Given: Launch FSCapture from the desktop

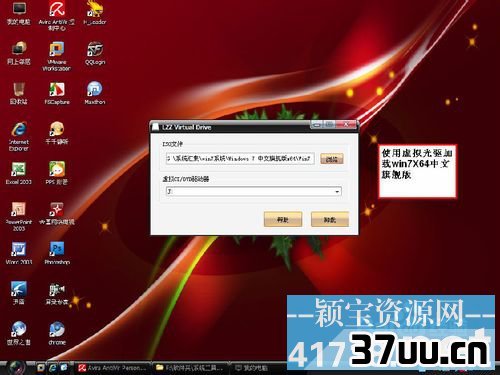Looking at the screenshot, I should coord(57,93).
